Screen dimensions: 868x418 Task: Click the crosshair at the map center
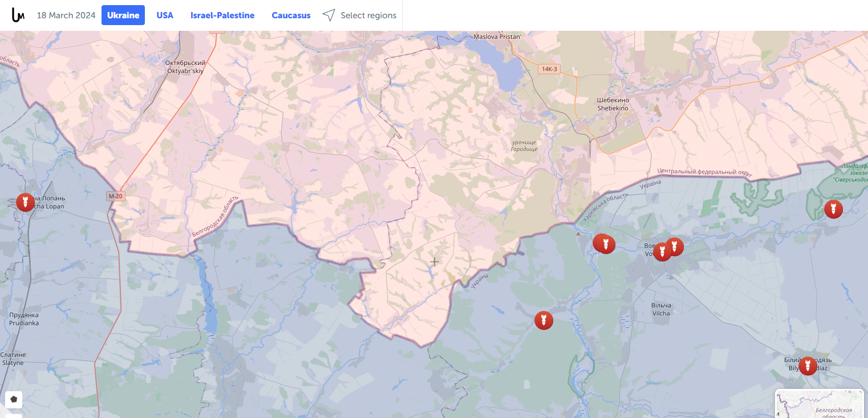click(435, 262)
